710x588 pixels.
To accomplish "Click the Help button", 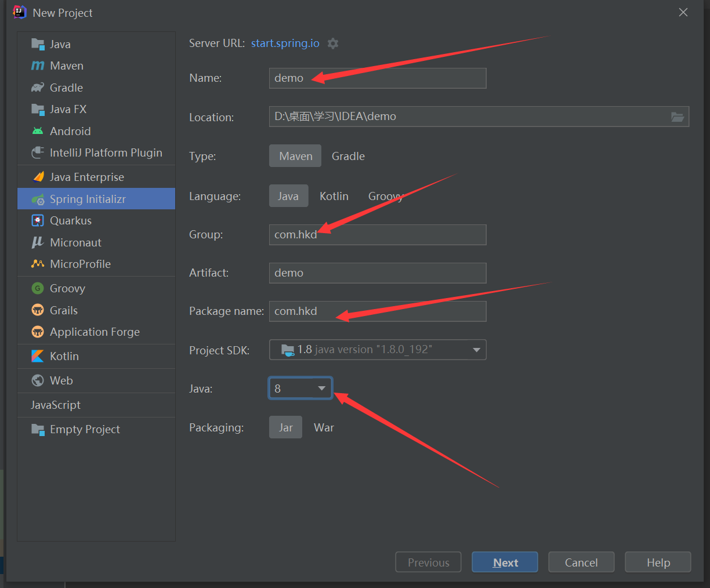I will click(x=658, y=562).
